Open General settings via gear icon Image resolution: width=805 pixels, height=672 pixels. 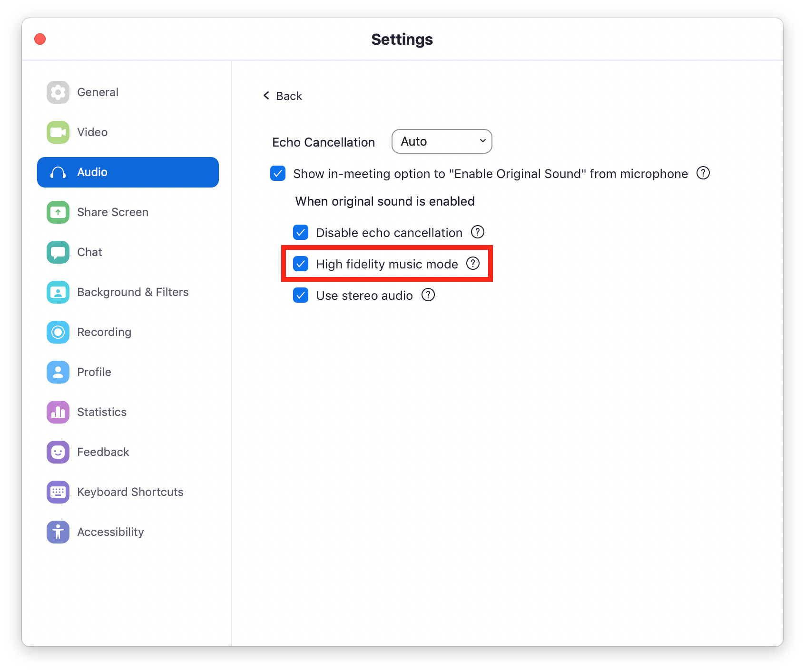pos(58,92)
